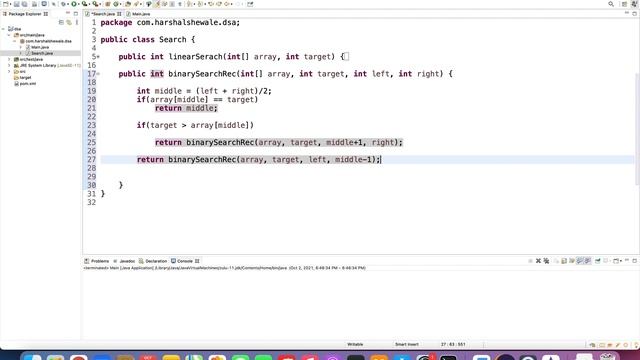
Task: Click the New Java Package icon
Action: [x=108, y=4]
